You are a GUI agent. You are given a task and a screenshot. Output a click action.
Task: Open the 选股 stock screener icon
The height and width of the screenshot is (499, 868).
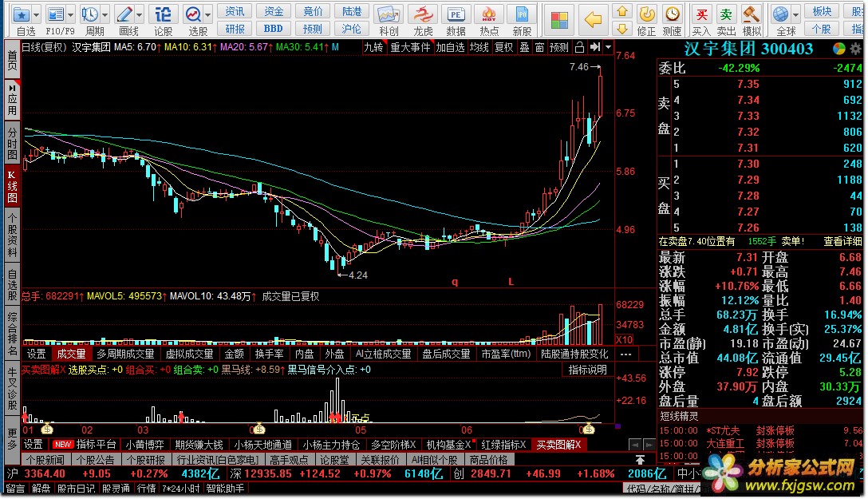tap(193, 14)
